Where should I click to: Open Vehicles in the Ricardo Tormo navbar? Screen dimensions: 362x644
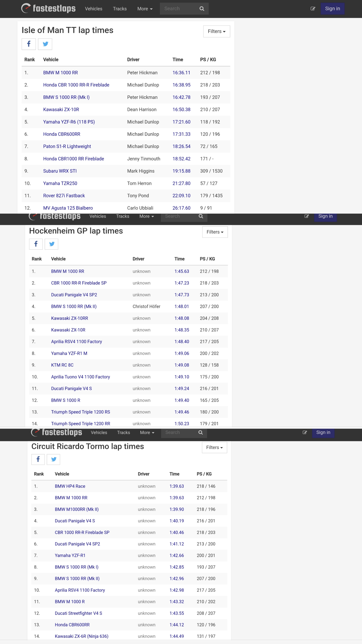(99, 432)
